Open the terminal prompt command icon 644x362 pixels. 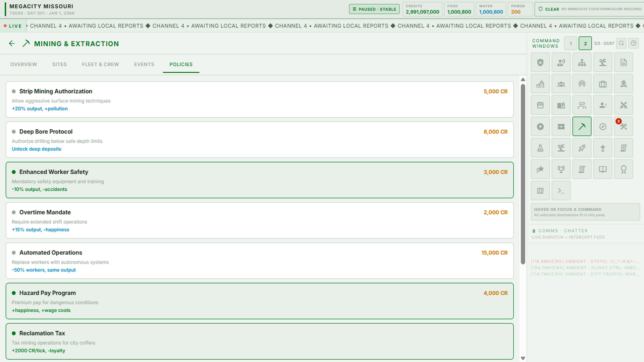click(x=561, y=191)
